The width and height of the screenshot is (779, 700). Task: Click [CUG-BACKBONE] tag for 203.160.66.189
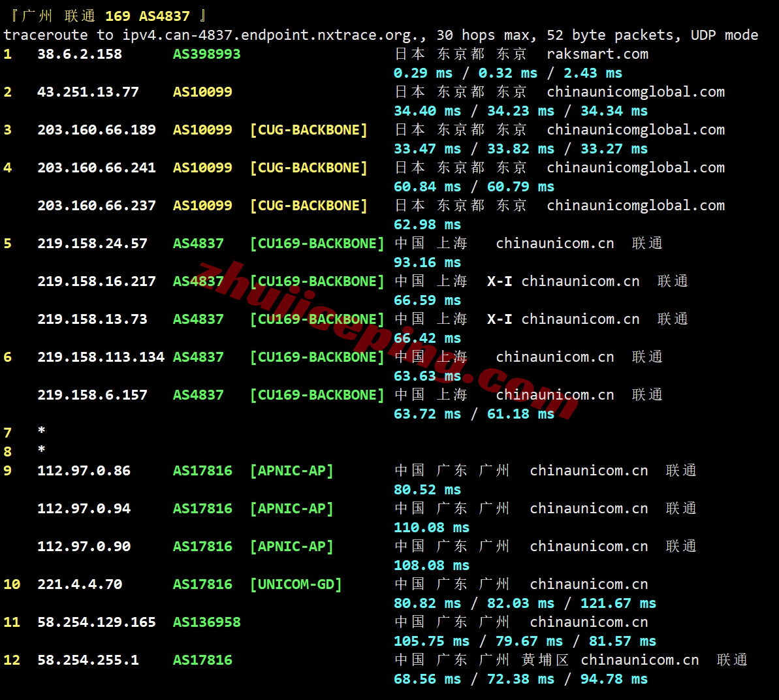[309, 130]
